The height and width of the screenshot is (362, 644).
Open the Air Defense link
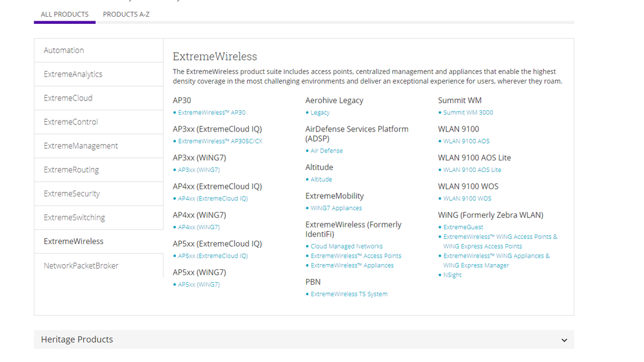pos(327,151)
